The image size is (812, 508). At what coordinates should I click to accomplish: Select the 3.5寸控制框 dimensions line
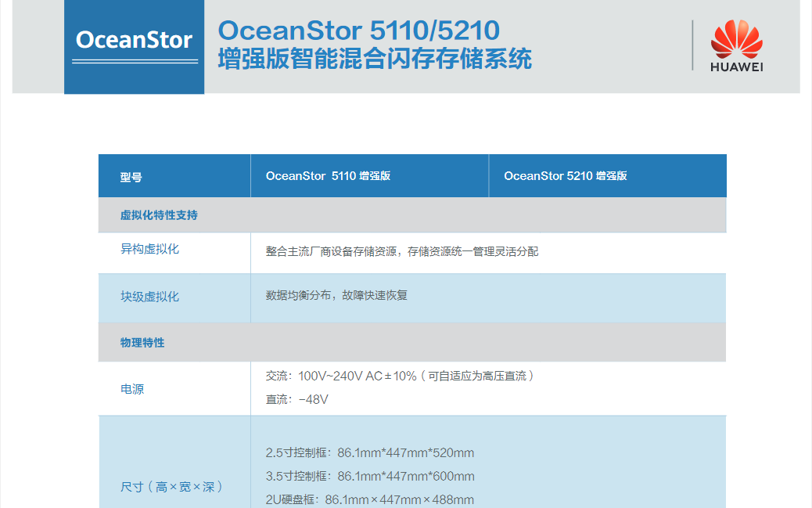(370, 477)
